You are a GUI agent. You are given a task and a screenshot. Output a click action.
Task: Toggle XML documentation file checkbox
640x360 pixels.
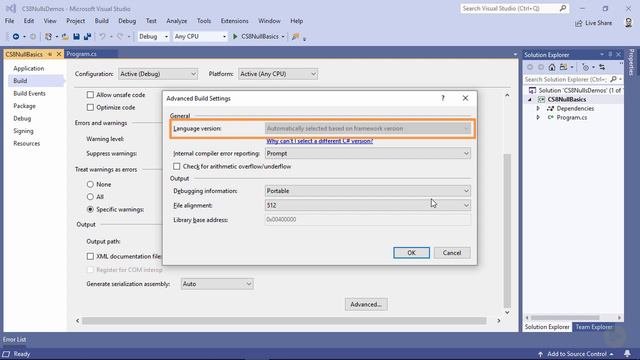90,256
